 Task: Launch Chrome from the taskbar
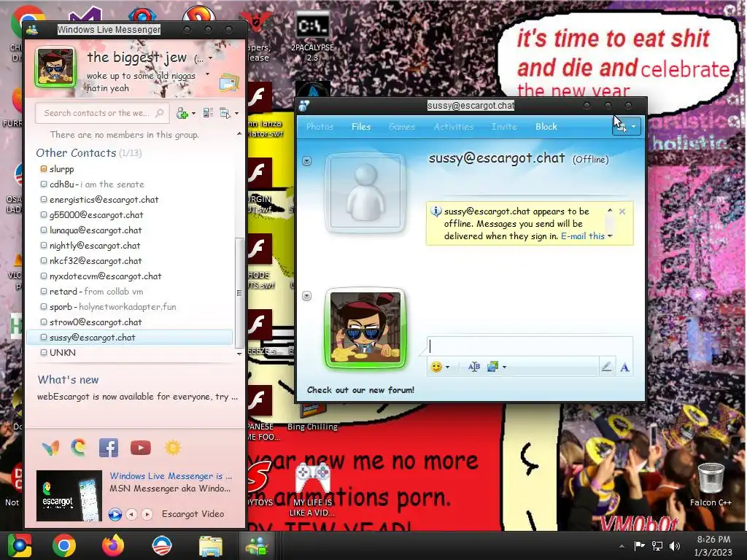coord(64,545)
